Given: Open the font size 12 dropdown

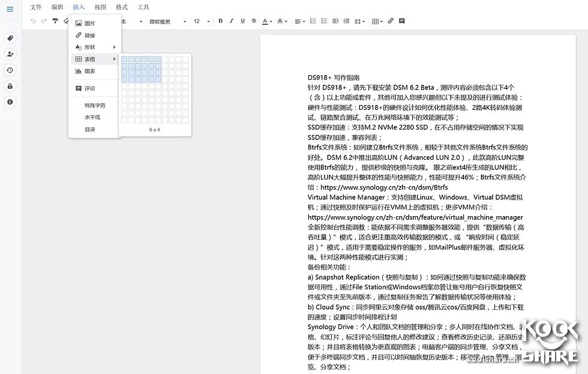Looking at the screenshot, I should (x=202, y=22).
